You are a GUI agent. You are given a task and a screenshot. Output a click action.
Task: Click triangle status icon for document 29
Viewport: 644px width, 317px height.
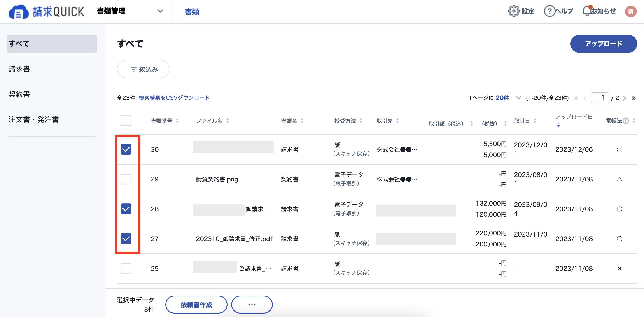coord(620,179)
